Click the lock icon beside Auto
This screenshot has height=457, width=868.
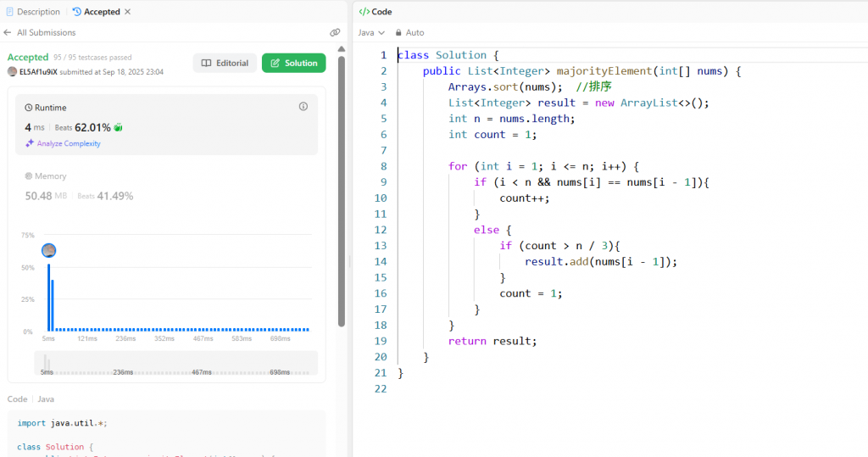[x=398, y=33]
